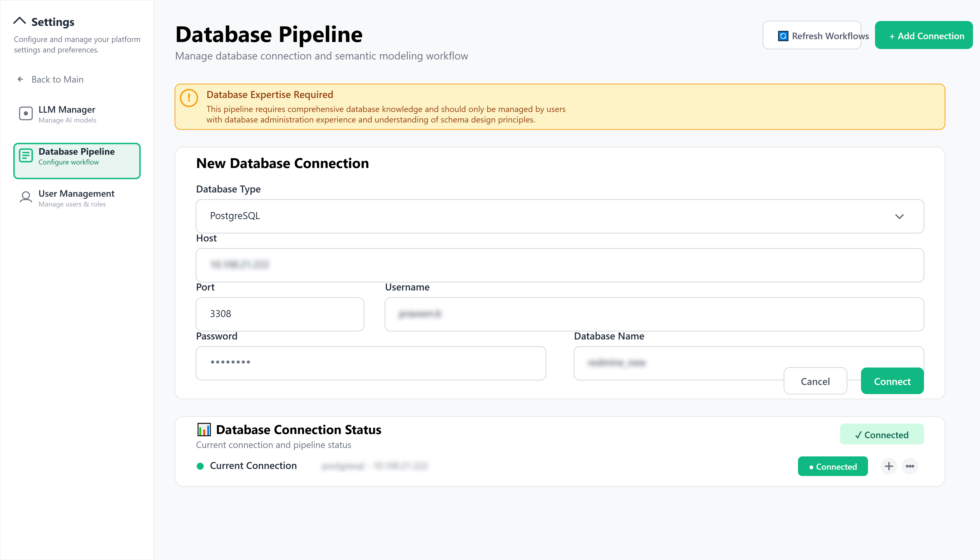Screen dimensions: 980x560
Task: Open the PostgreSQL database type selector
Action: 560,216
